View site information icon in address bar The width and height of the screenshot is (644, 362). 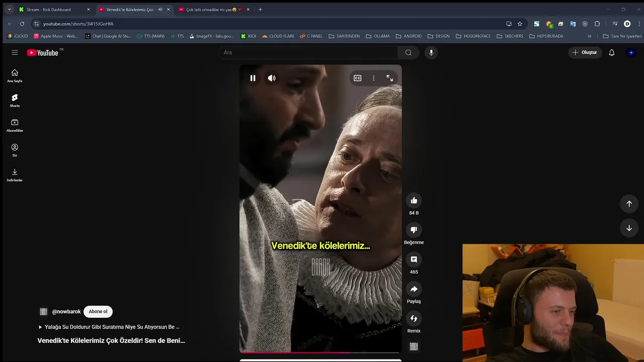(x=36, y=24)
